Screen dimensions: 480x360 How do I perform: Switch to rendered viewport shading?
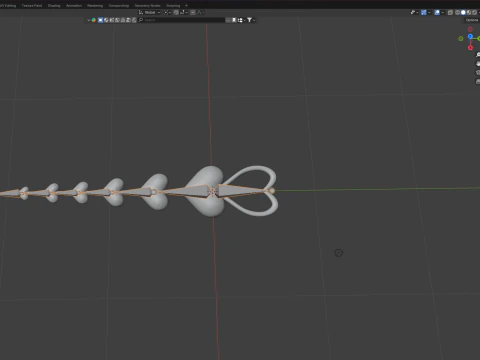click(x=474, y=12)
